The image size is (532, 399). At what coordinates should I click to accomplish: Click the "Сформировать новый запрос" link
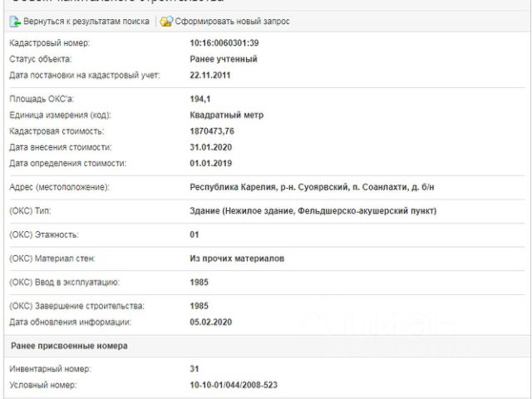coord(232,21)
